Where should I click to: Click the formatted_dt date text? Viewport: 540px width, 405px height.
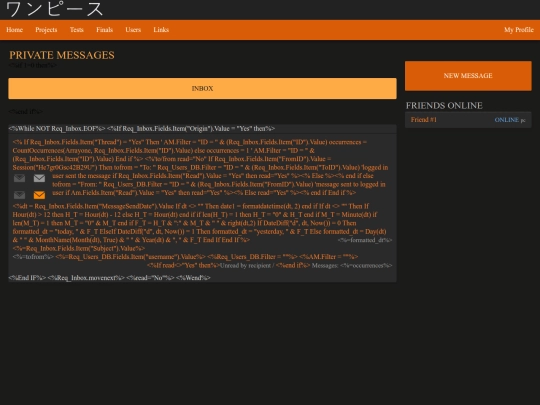coord(365,240)
